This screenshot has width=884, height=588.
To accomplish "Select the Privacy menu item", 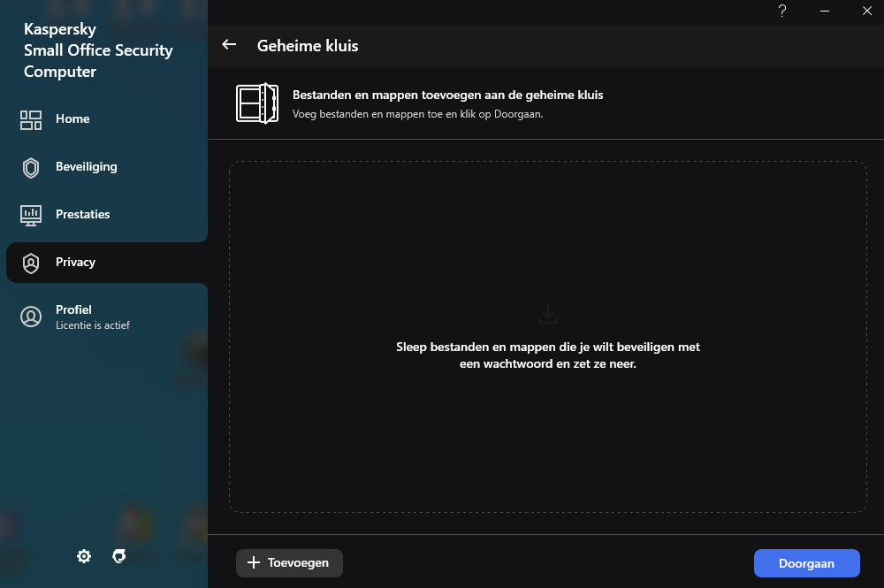I will (107, 263).
